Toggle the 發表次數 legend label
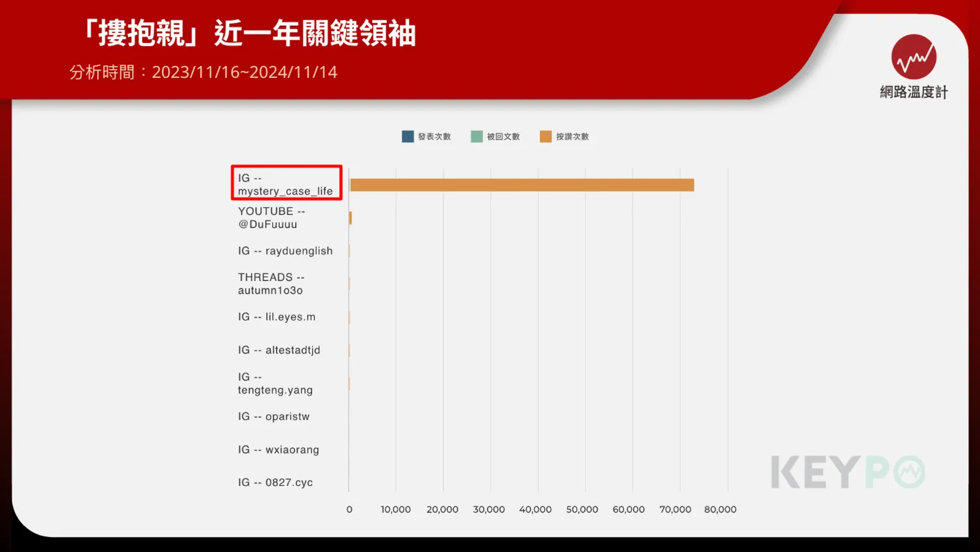Viewport: 980px width, 552px height. (435, 136)
